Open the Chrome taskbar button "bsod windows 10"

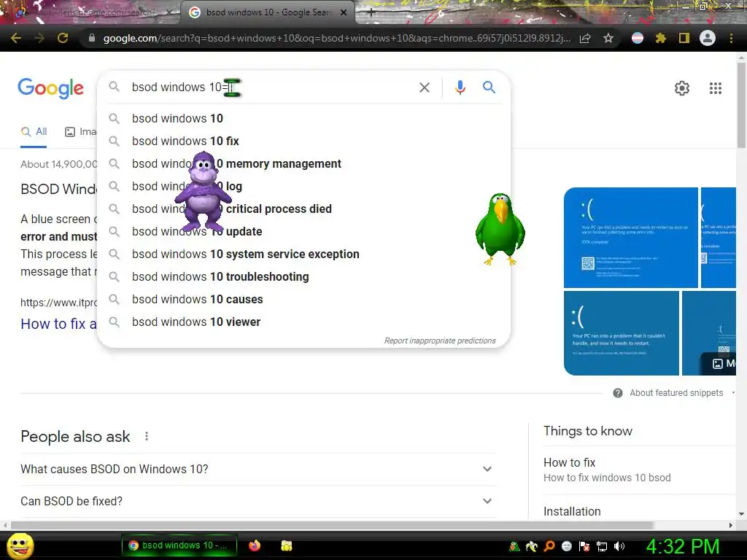[179, 545]
